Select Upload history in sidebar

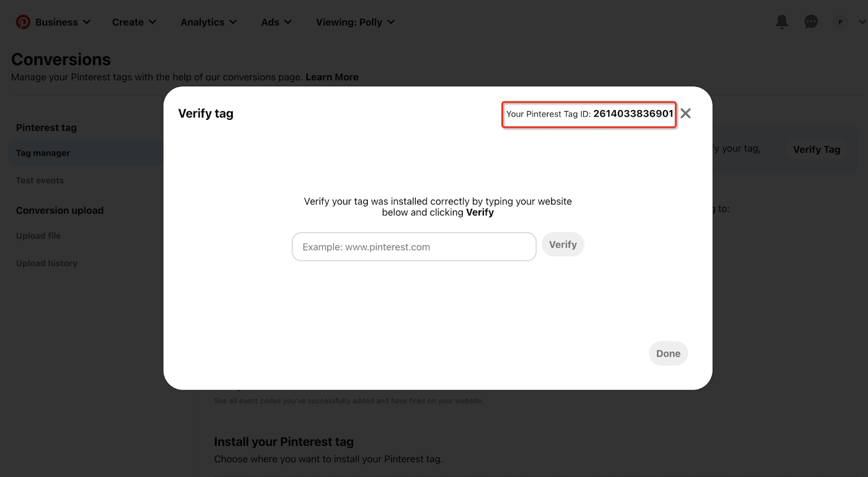click(47, 263)
